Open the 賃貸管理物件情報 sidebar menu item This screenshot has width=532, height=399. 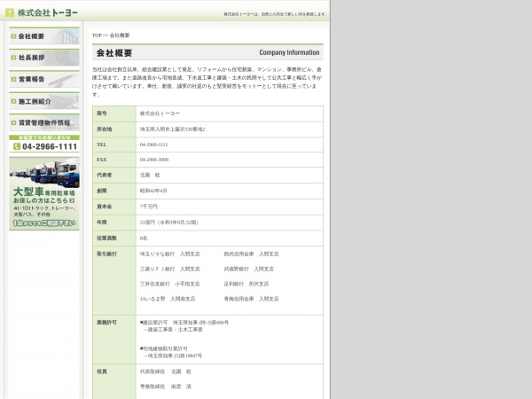click(44, 122)
